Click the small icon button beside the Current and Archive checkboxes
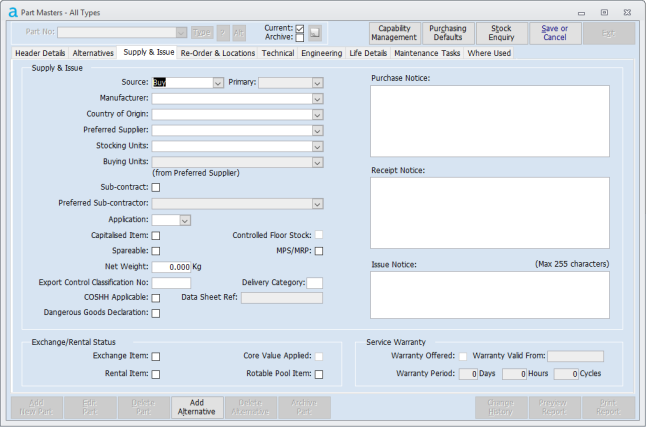Image resolution: width=646 pixels, height=427 pixels. [x=314, y=33]
